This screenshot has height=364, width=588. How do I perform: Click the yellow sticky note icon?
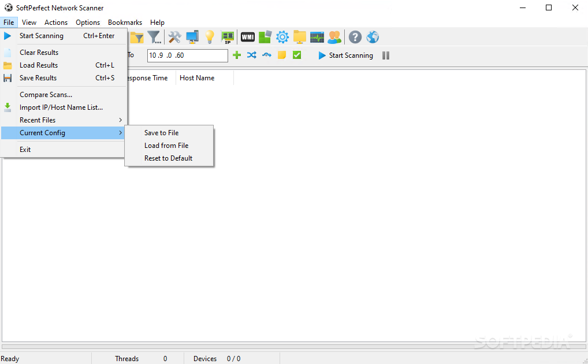point(282,55)
